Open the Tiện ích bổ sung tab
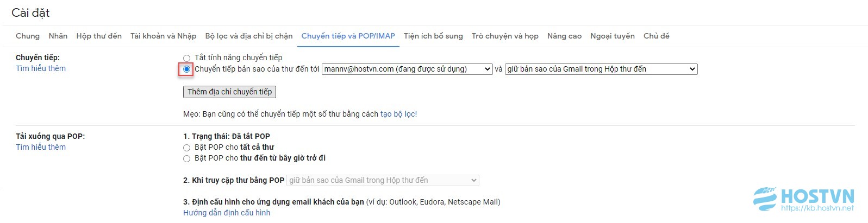Screen dimensions: 868x223 coord(433,36)
